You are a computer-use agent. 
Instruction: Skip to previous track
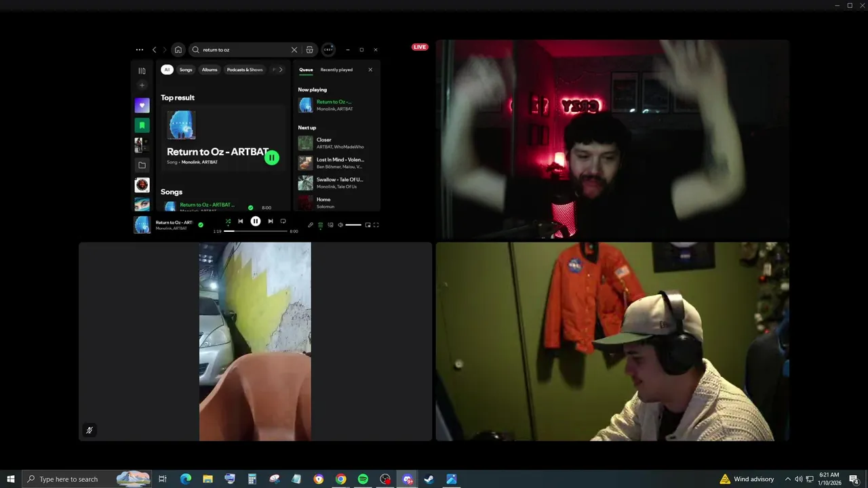[x=241, y=221]
